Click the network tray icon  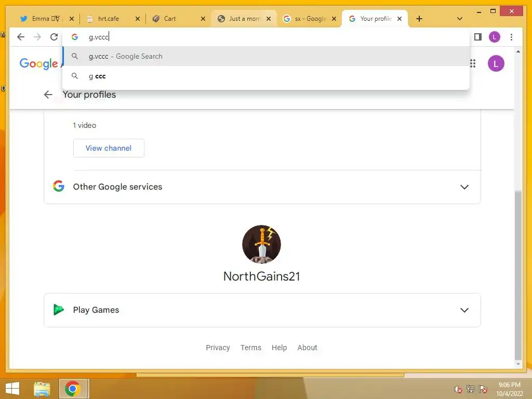pos(470,389)
